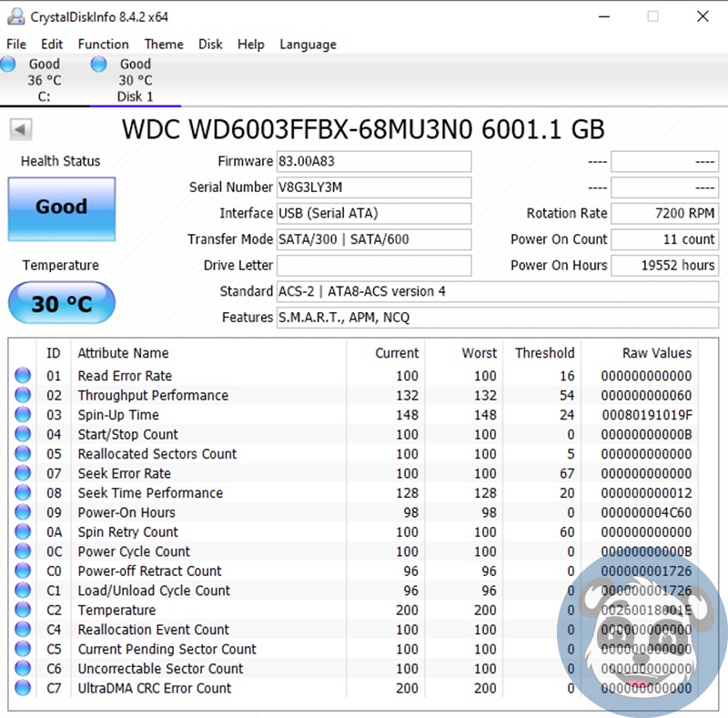This screenshot has height=718, width=728.
Task: Click the Spin Retry Count threshold value 60
Action: (567, 531)
